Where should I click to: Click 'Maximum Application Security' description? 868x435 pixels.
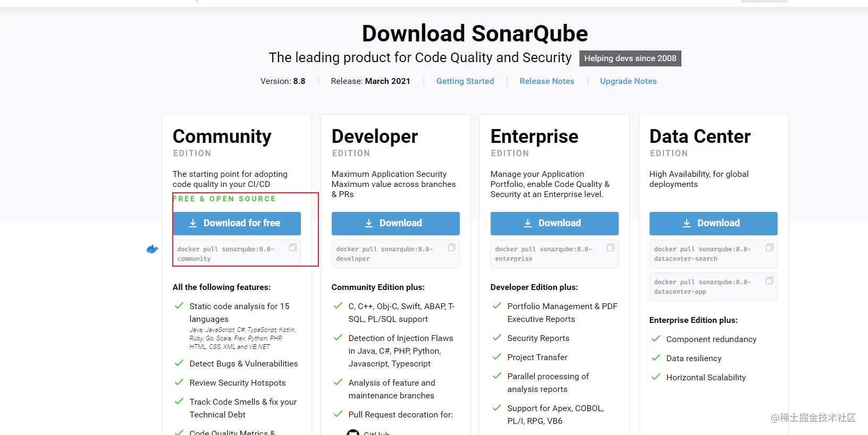point(394,184)
